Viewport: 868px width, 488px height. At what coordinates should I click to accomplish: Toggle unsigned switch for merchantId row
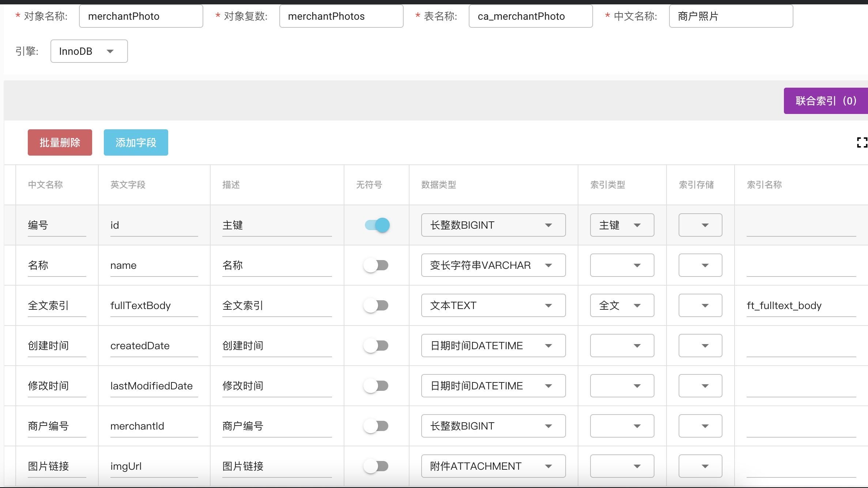click(376, 426)
